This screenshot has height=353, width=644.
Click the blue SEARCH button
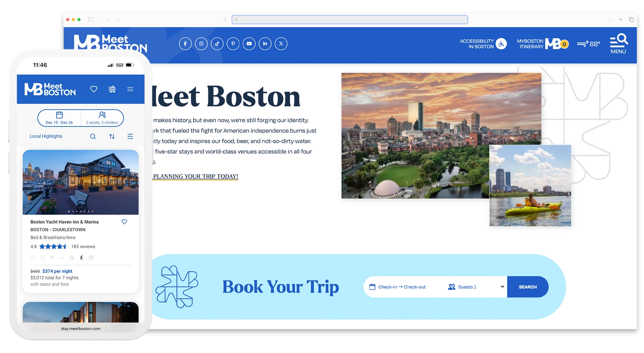[528, 287]
